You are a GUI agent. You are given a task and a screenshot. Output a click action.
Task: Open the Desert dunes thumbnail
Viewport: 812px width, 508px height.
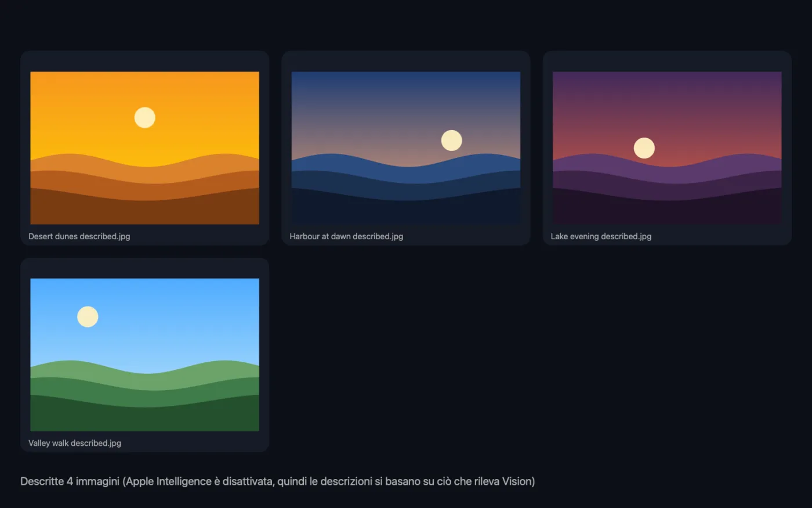coord(145,148)
